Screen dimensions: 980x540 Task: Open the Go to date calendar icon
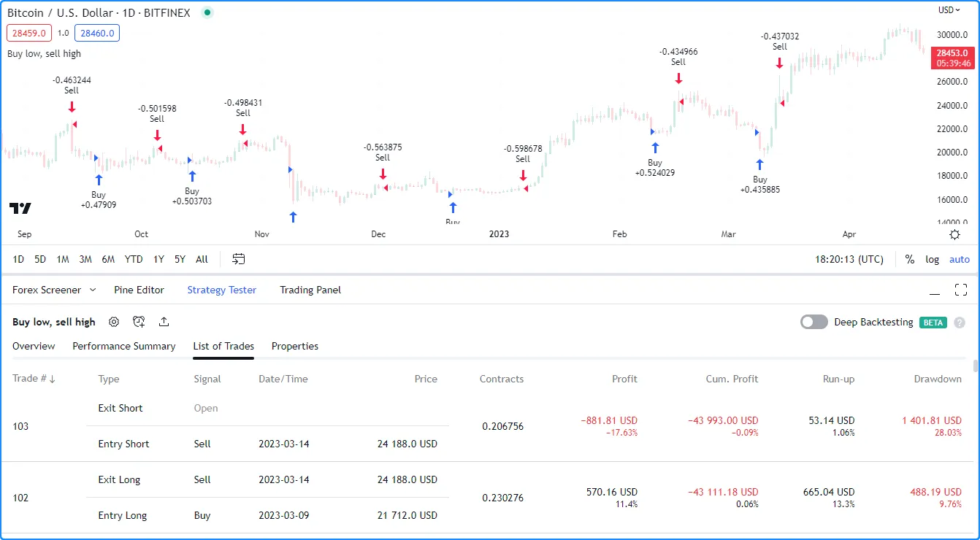pos(239,259)
